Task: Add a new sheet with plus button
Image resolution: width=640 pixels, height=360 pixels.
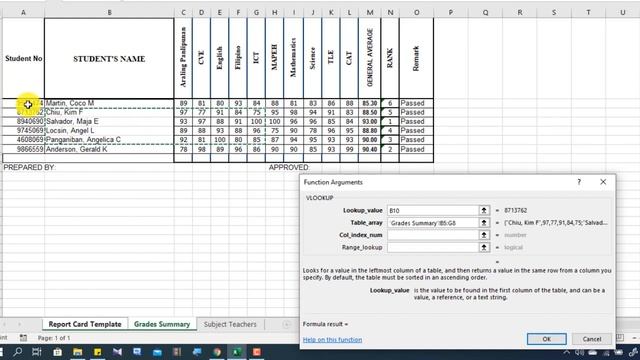Action: click(286, 324)
